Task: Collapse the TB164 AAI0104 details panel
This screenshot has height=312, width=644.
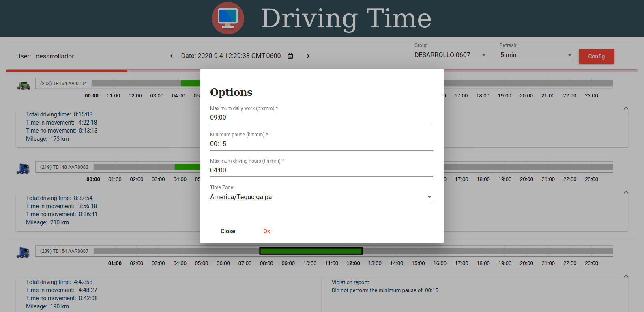Action: pos(626,108)
